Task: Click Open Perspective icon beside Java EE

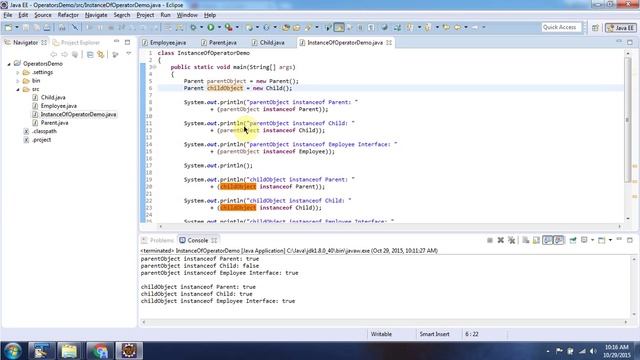Action: (596, 27)
